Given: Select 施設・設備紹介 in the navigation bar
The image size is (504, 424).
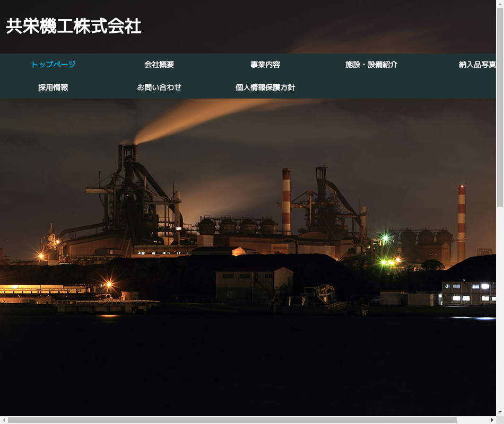Looking at the screenshot, I should coord(371,65).
